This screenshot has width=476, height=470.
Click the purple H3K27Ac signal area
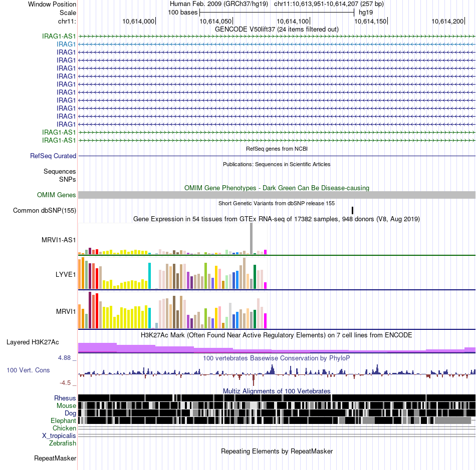click(x=277, y=348)
